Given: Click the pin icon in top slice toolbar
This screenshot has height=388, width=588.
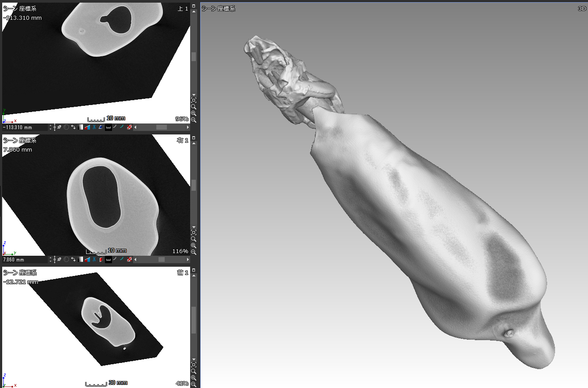Looking at the screenshot, I should 59,127.
